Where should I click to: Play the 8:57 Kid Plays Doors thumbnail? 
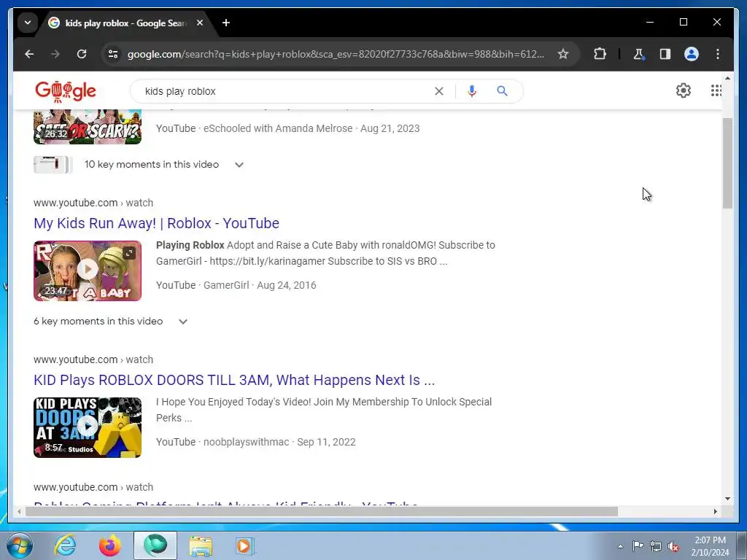point(88,427)
